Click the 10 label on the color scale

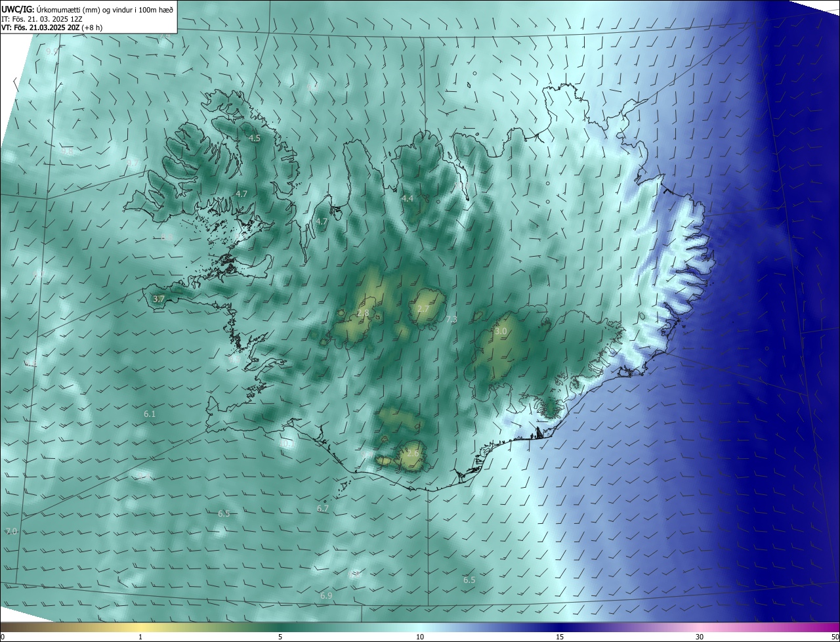(420, 637)
